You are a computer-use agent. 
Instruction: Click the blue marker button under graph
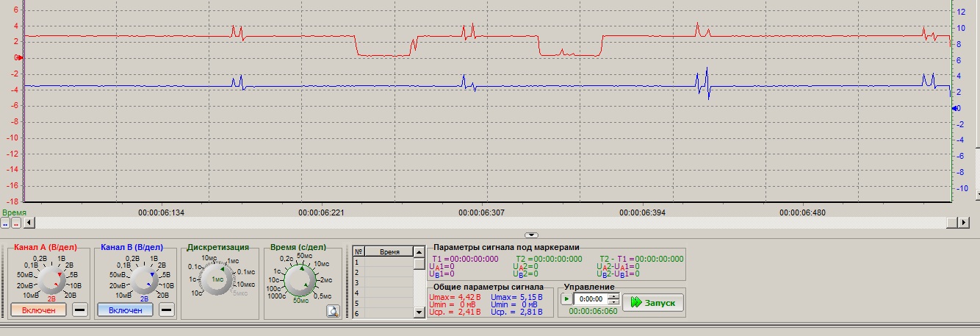tap(5, 222)
